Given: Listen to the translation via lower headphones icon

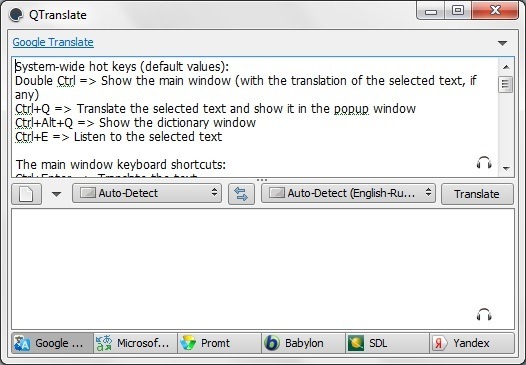Looking at the screenshot, I should coord(484,315).
